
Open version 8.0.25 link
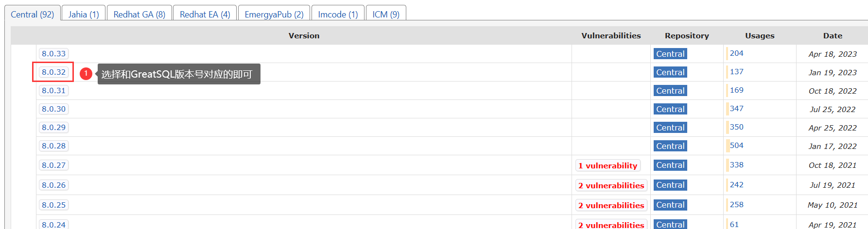(x=53, y=205)
